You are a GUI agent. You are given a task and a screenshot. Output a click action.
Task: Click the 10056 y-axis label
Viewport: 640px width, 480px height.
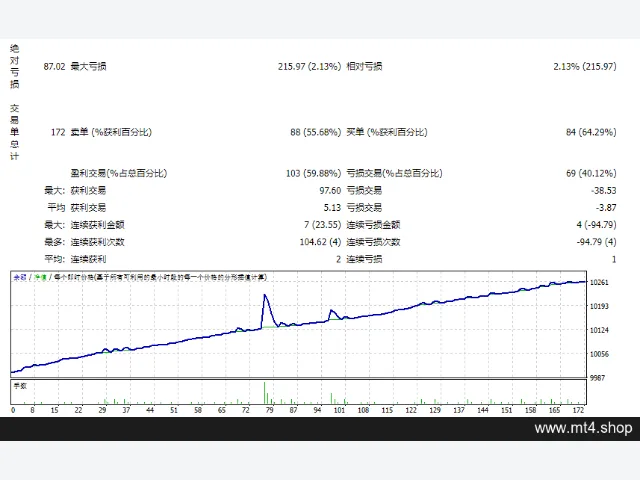(599, 354)
